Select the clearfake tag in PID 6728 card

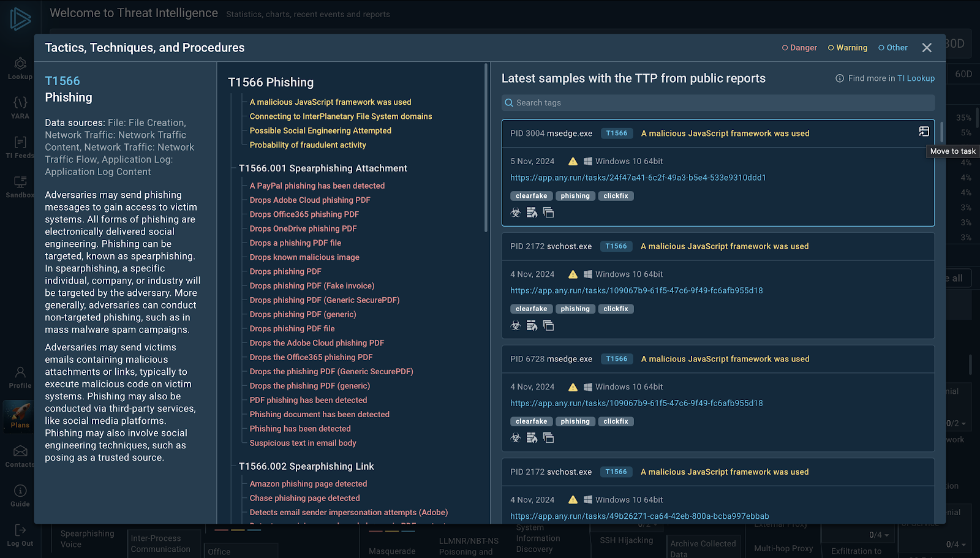[x=531, y=421]
